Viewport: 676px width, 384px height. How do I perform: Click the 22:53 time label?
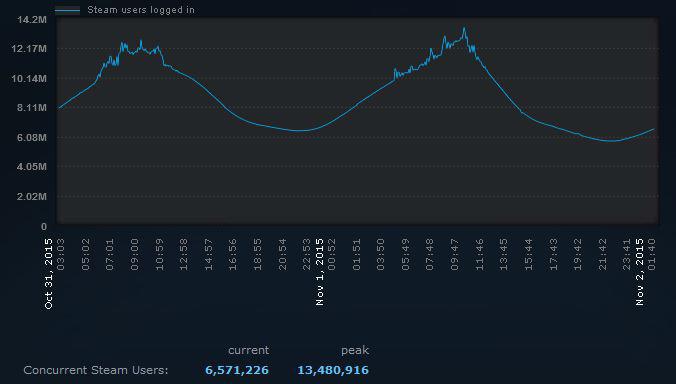click(307, 254)
